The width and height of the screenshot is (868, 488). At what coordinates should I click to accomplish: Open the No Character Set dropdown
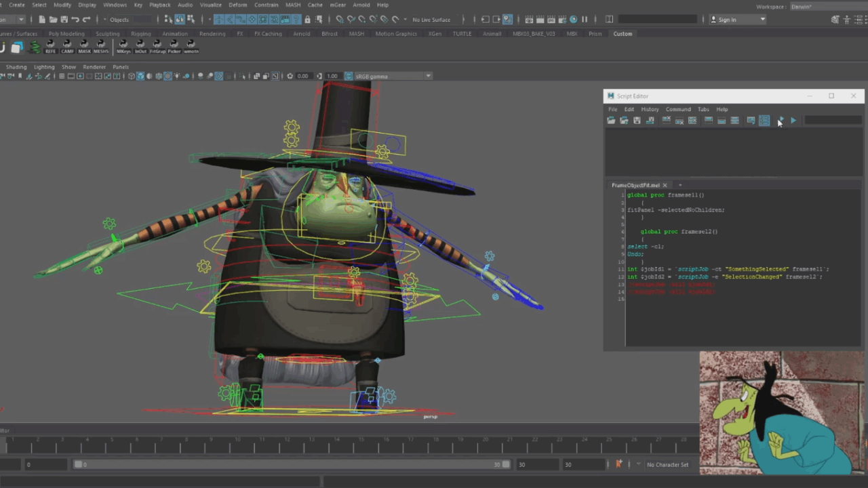tap(668, 465)
